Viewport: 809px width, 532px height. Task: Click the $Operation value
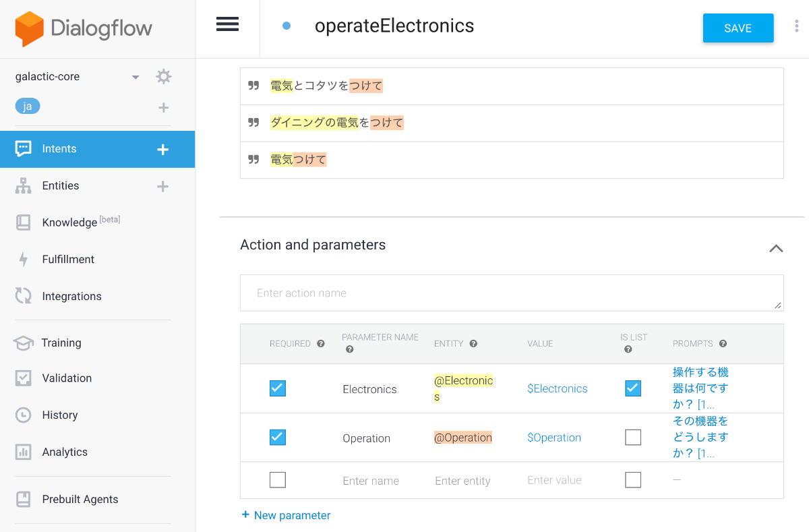[554, 438]
